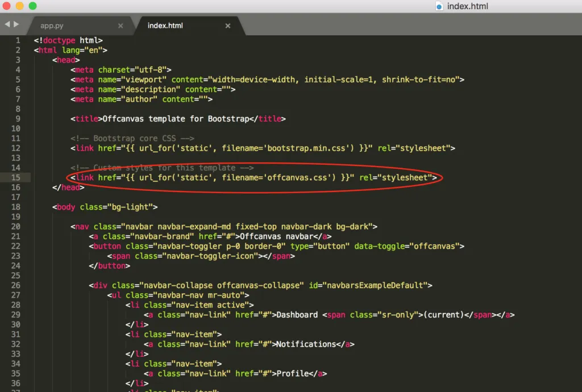Go to previous tab using left arrow
Viewport: 582px width, 392px height.
(7, 24)
